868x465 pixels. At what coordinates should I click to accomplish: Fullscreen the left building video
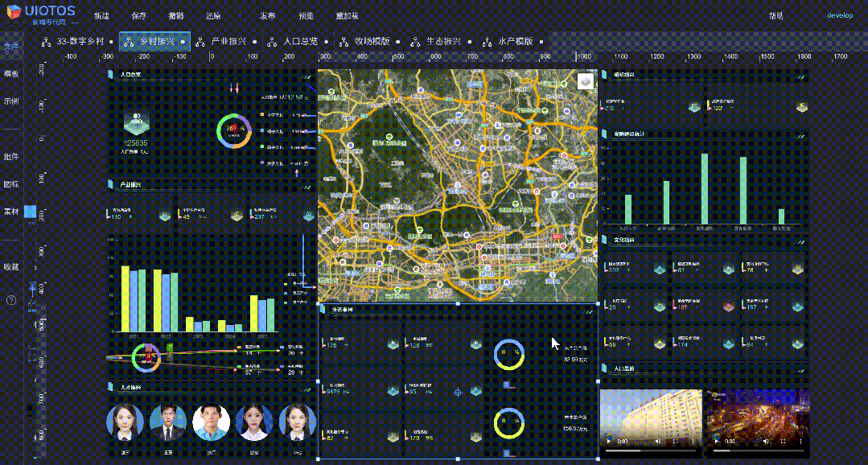coord(676,441)
